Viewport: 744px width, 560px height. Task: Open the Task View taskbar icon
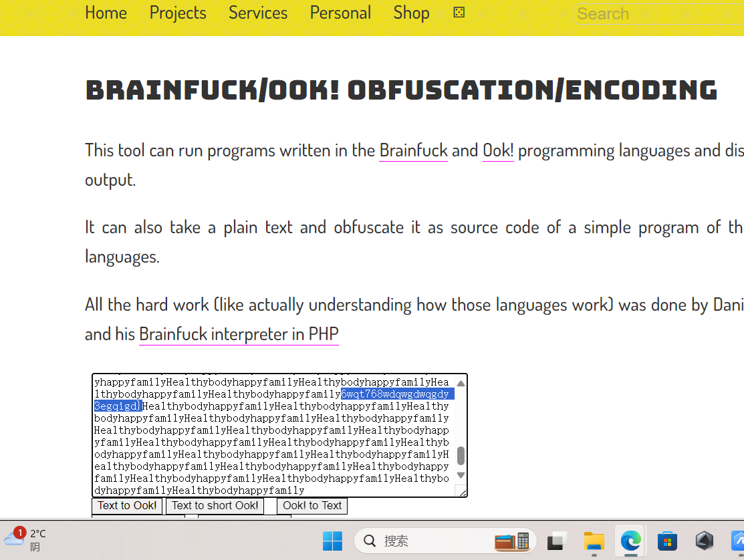click(557, 541)
